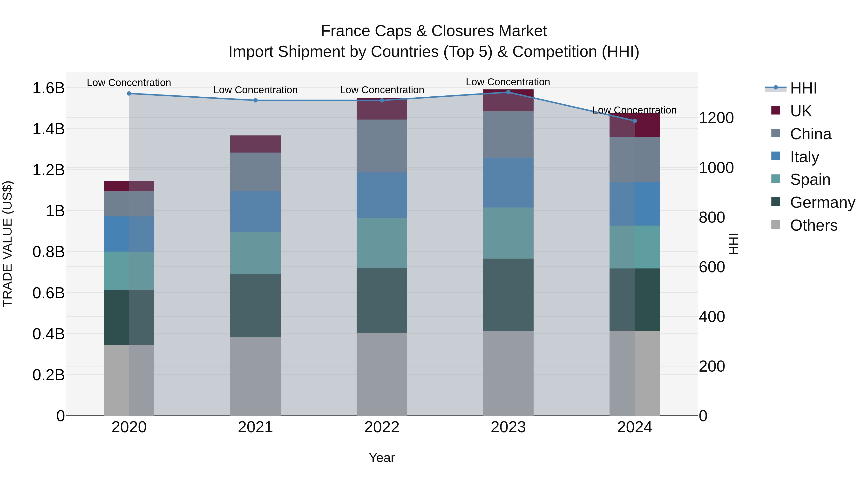Screen dimensions: 868x488
Task: Click the Others segment of the 2022 bar
Action: 382,374
